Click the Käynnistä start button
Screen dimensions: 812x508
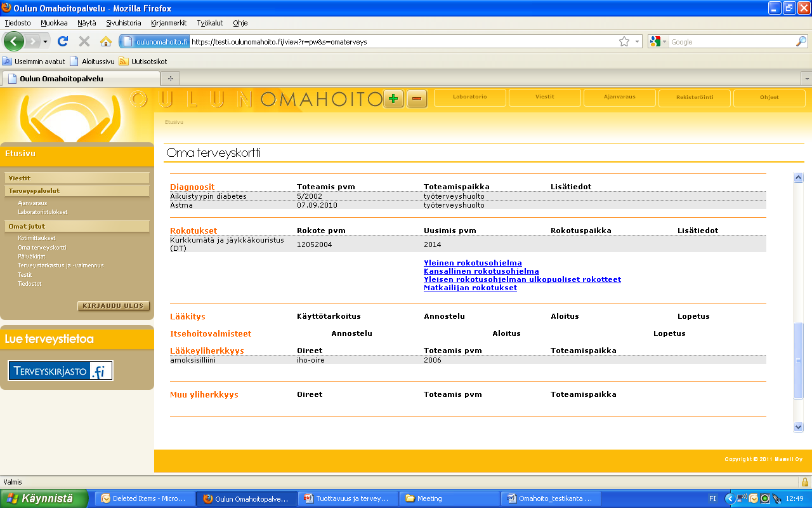[x=44, y=498]
